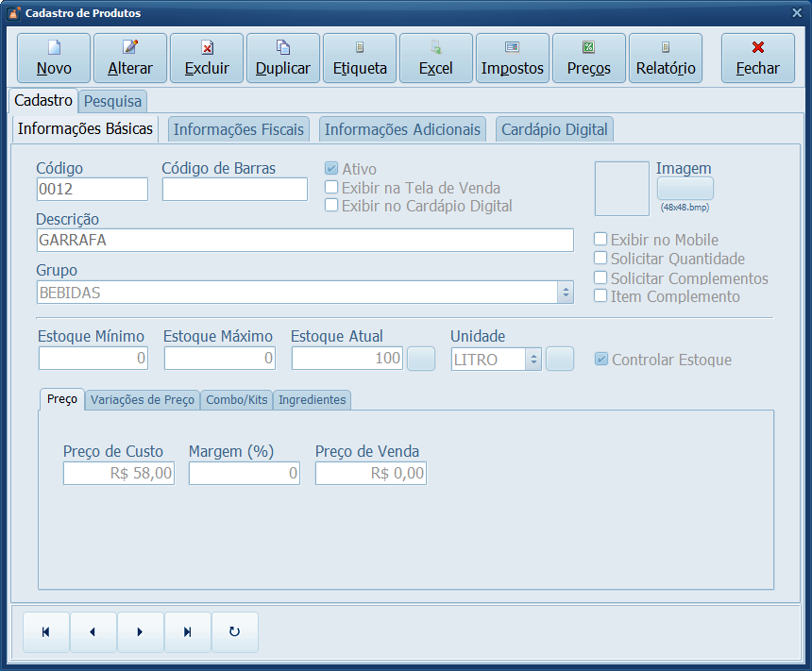Viewport: 812px width, 671px height.
Task: Click the Novo toolbar button
Action: click(x=54, y=59)
